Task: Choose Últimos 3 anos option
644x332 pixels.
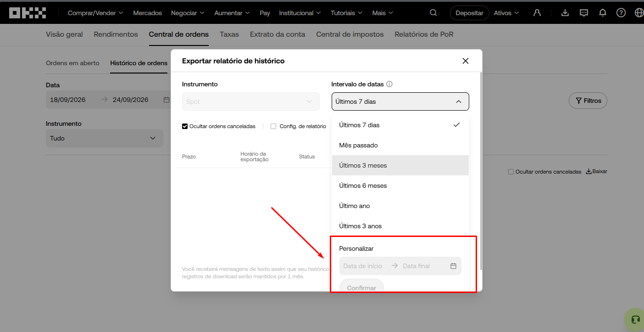Action: [x=400, y=226]
